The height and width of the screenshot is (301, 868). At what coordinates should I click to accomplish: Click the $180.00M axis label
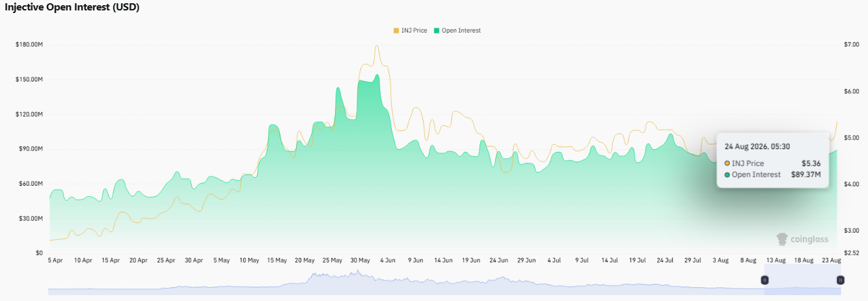(29, 44)
